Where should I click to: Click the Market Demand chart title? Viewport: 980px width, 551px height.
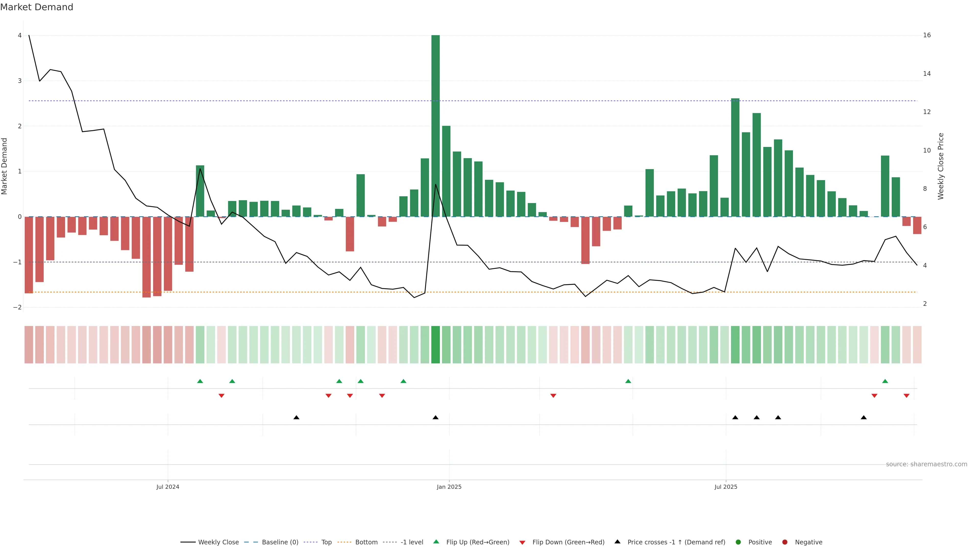(36, 7)
